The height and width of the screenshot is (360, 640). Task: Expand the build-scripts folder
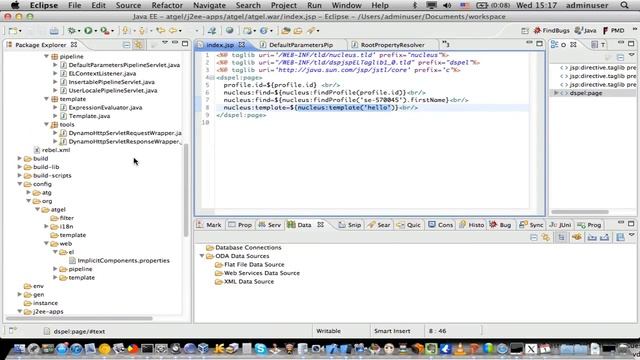(19, 175)
